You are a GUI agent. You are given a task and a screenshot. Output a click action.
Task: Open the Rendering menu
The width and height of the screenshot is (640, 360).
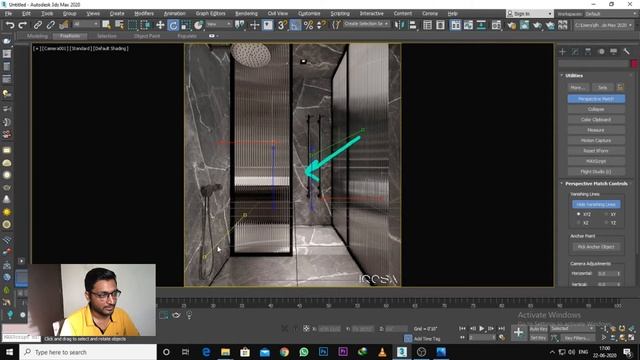click(x=246, y=13)
